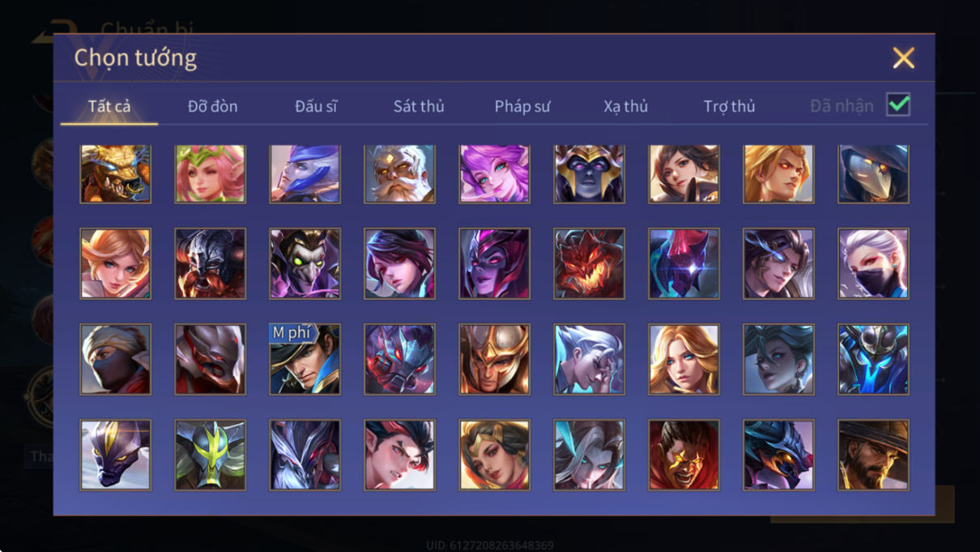This screenshot has width=980, height=552.
Task: Filter heroes by 'Xạ thủ'
Action: click(x=625, y=106)
